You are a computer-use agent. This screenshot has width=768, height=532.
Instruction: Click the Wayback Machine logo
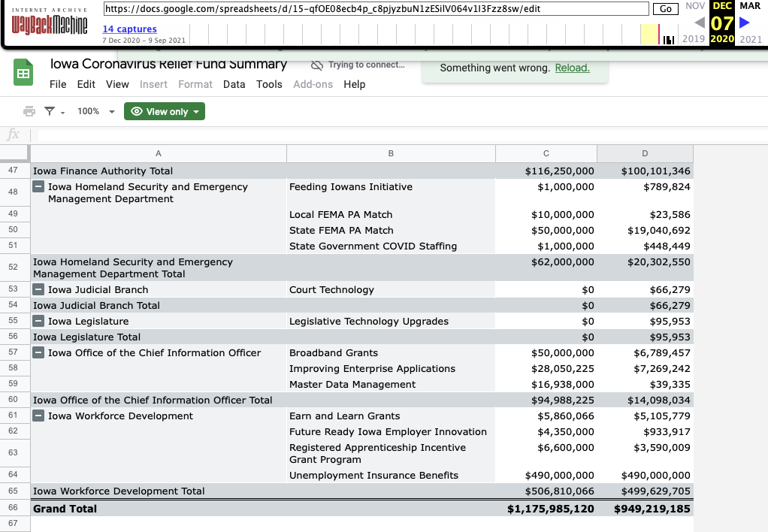coord(50,22)
